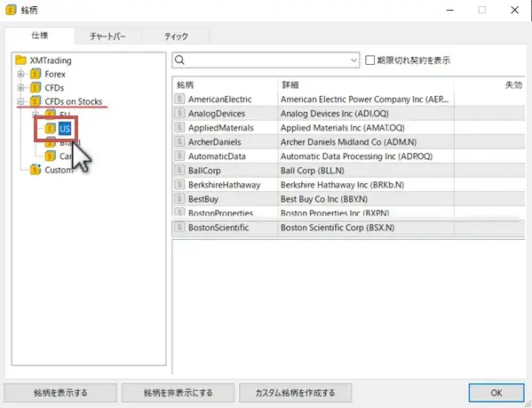The width and height of the screenshot is (532, 408).
Task: Click the BestBuy symbol icon
Action: point(179,198)
